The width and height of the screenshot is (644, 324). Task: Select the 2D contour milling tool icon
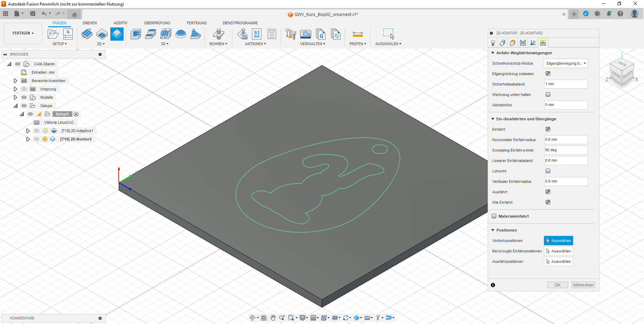click(117, 34)
